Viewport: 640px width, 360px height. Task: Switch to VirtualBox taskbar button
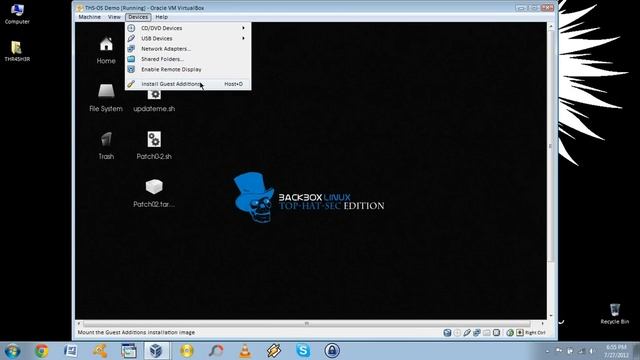point(157,351)
